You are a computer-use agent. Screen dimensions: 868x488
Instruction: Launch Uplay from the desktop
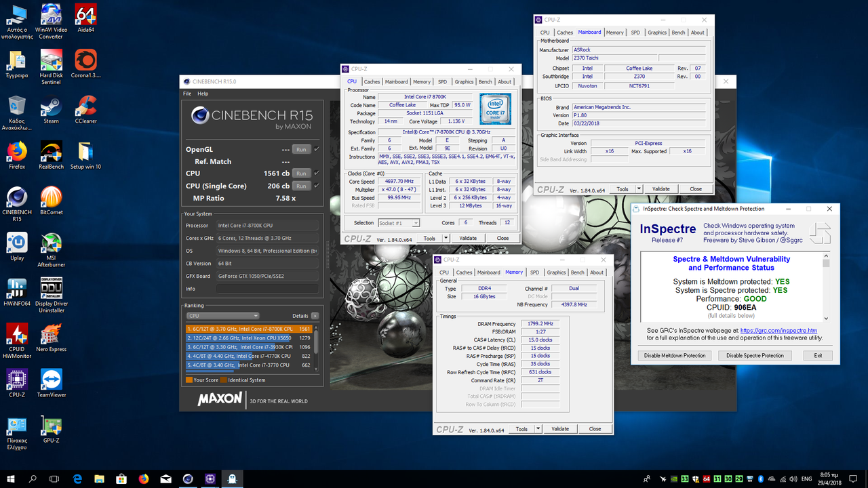(x=17, y=247)
